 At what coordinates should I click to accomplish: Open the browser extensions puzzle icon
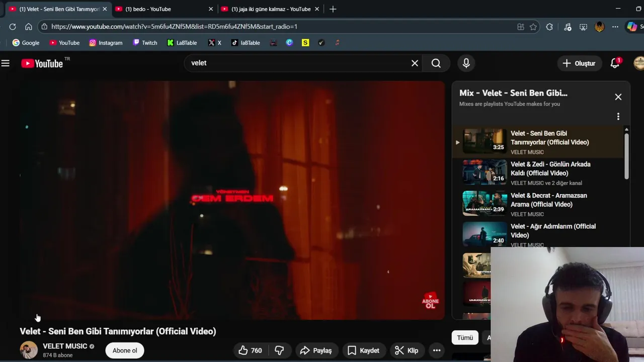(549, 27)
